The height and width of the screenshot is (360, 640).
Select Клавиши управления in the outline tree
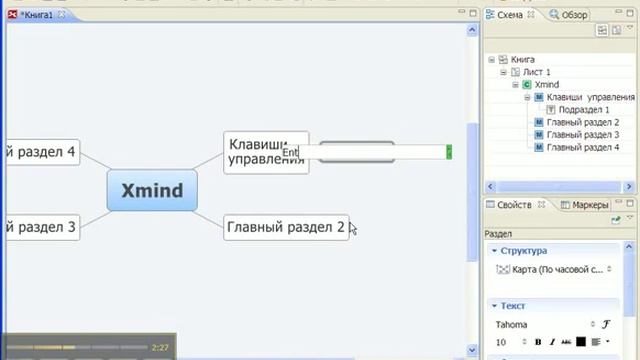click(591, 97)
